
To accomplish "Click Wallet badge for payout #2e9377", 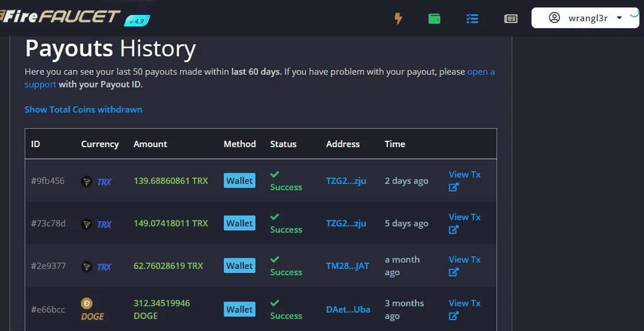I will coord(239,265).
